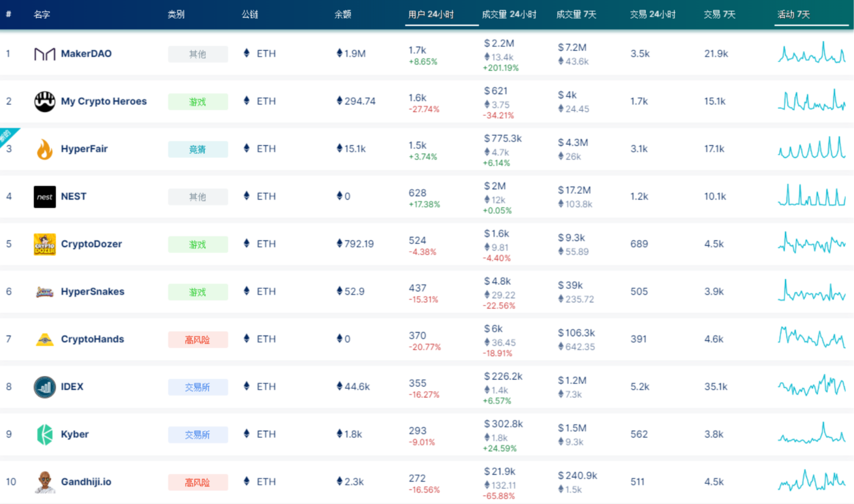This screenshot has height=504, width=854.
Task: Click the ETH chain icon in CryptoDozer row
Action: [247, 244]
